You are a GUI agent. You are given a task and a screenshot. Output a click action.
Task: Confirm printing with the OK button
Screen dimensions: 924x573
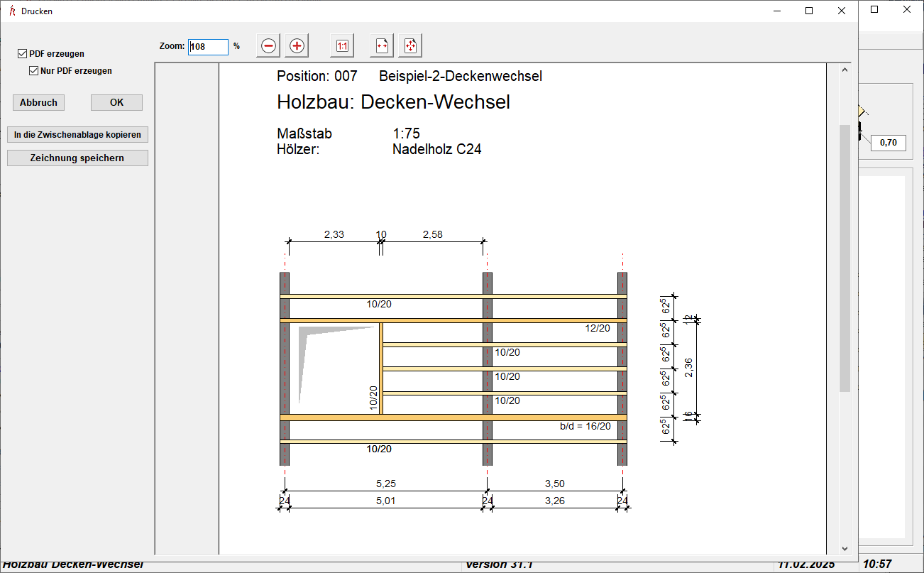116,102
